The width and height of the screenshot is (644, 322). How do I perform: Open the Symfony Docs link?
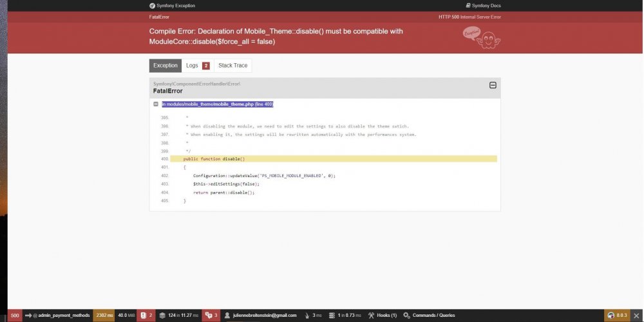point(483,6)
